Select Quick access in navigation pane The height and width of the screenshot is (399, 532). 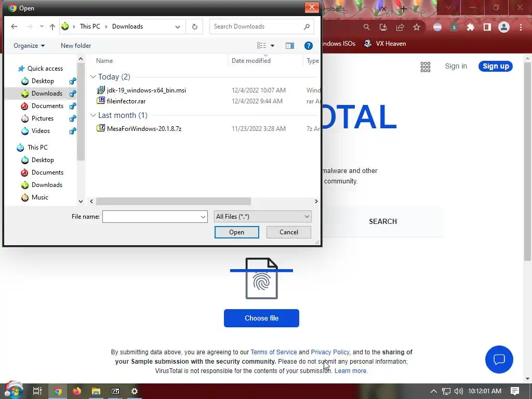click(41, 69)
